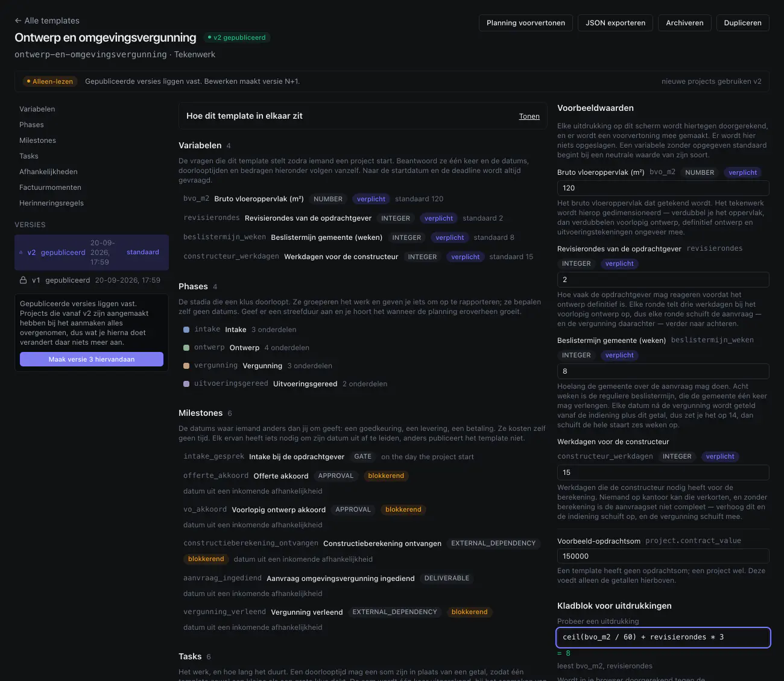Screen dimensions: 784x681
Task: Go back via the Alle templates arrow
Action: [x=47, y=20]
